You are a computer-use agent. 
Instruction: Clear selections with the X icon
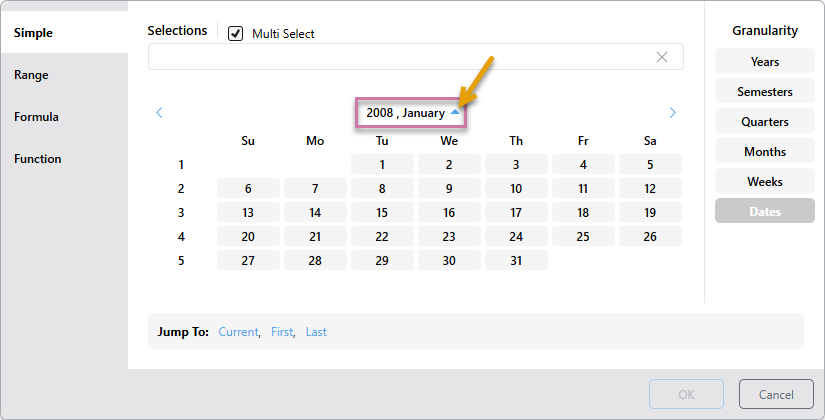(661, 57)
